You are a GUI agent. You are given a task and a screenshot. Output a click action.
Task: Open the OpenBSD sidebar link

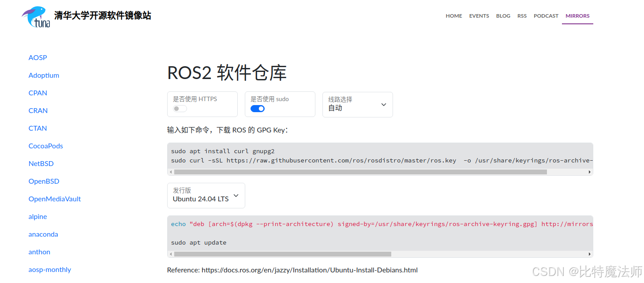point(44,181)
